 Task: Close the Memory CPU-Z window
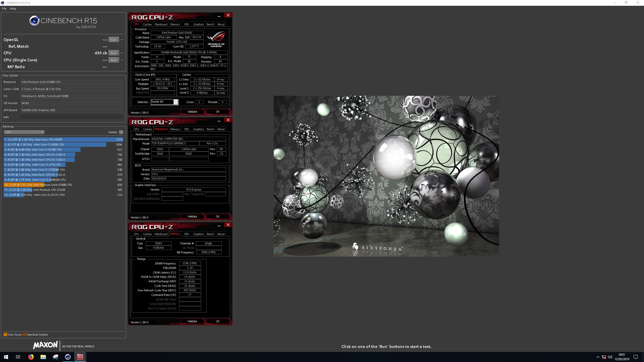point(228,225)
